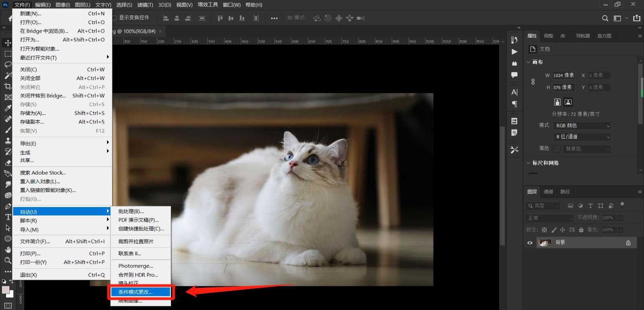Choose Photomerge from the automate submenu
This screenshot has width=644, height=310.
[x=136, y=266]
